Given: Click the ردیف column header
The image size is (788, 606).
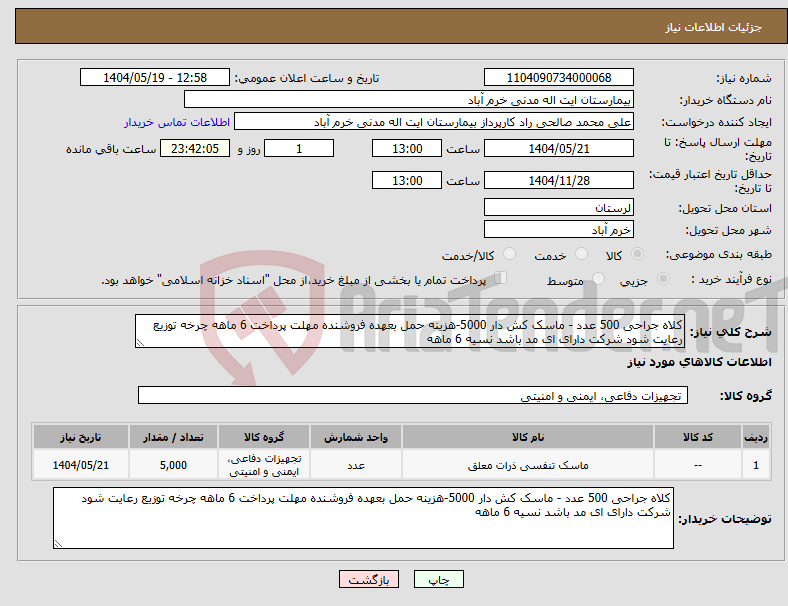Looking at the screenshot, I should 755,437.
